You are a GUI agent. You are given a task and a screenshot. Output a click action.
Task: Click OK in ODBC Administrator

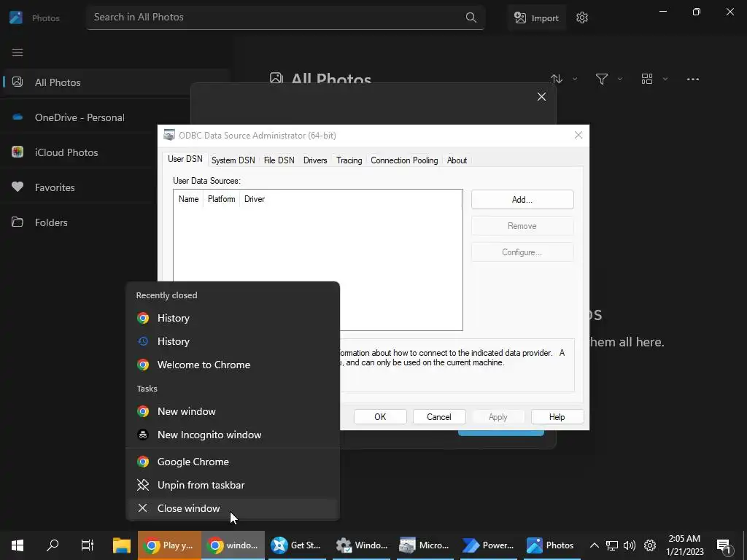pyautogui.click(x=380, y=416)
